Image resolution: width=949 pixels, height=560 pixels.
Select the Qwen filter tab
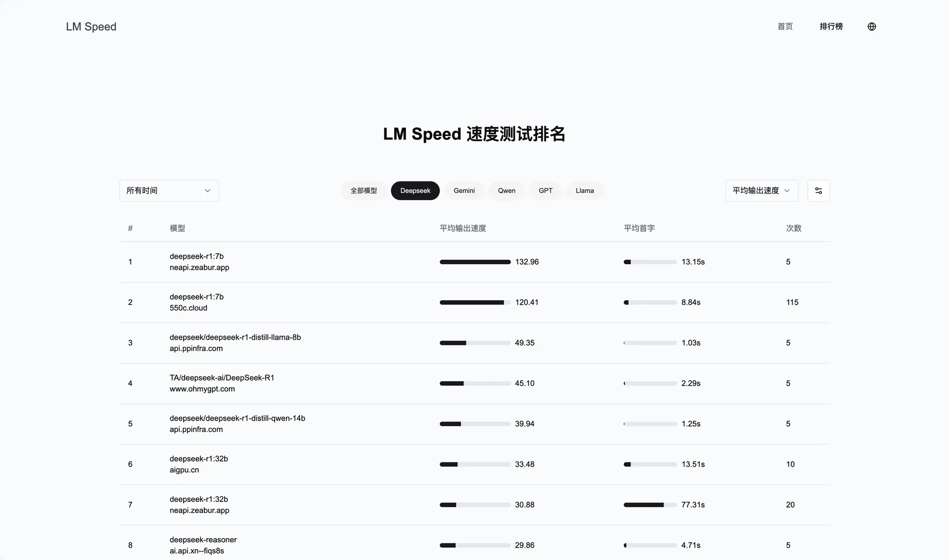coord(506,191)
